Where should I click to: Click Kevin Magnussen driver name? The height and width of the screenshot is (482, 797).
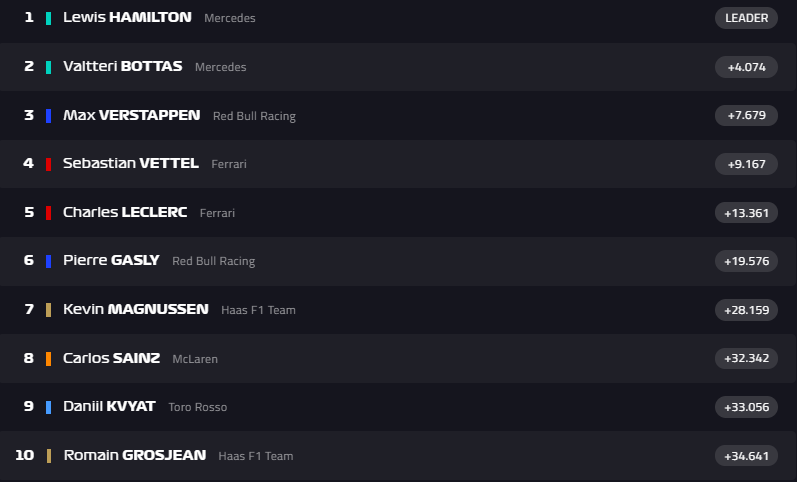[x=136, y=309]
